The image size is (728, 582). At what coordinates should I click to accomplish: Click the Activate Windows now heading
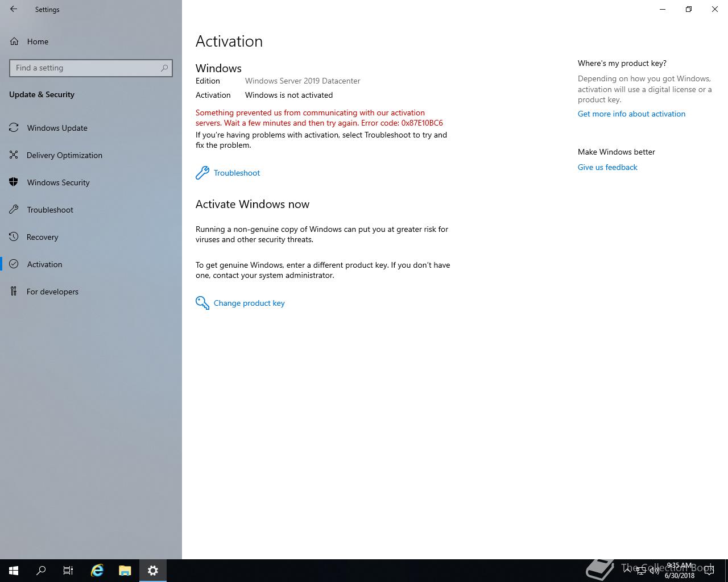pyautogui.click(x=253, y=204)
